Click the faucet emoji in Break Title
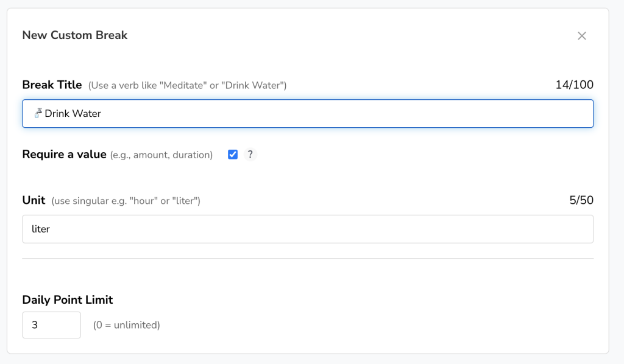The image size is (624, 364). pos(38,113)
